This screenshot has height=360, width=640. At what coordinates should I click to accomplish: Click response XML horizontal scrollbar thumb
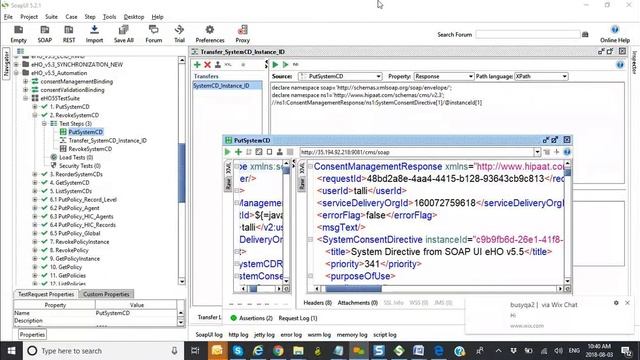pyautogui.click(x=353, y=289)
